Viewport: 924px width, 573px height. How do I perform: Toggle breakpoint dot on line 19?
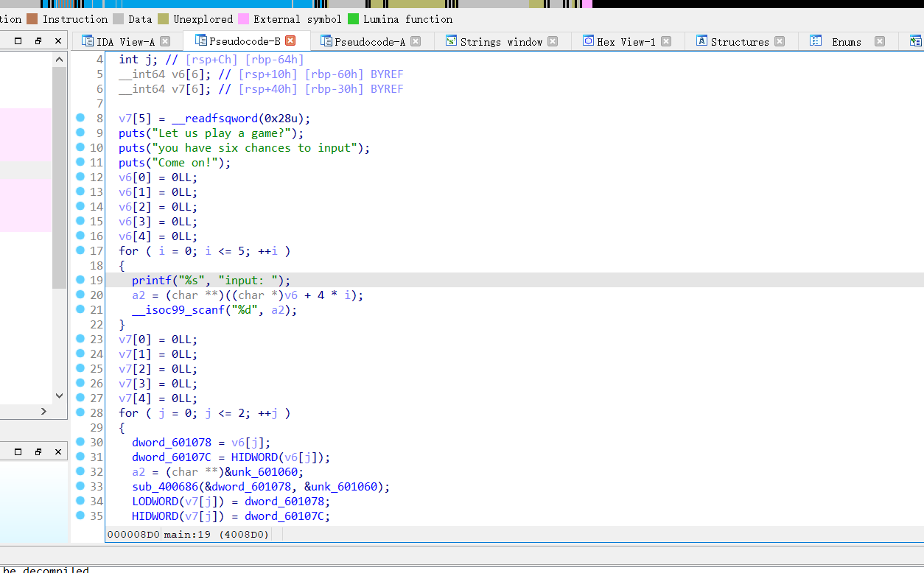(x=80, y=280)
